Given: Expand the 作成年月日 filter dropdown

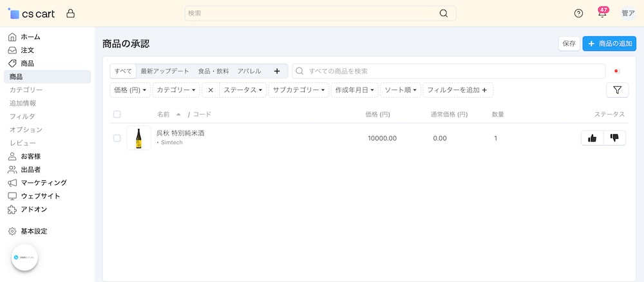Looking at the screenshot, I should coord(354,90).
